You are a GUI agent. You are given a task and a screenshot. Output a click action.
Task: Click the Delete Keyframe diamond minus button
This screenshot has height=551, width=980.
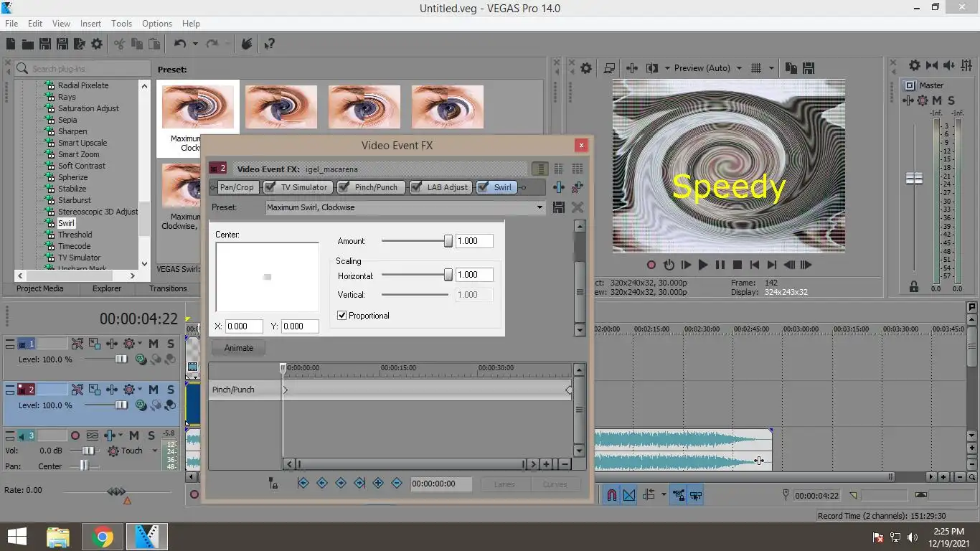point(397,484)
